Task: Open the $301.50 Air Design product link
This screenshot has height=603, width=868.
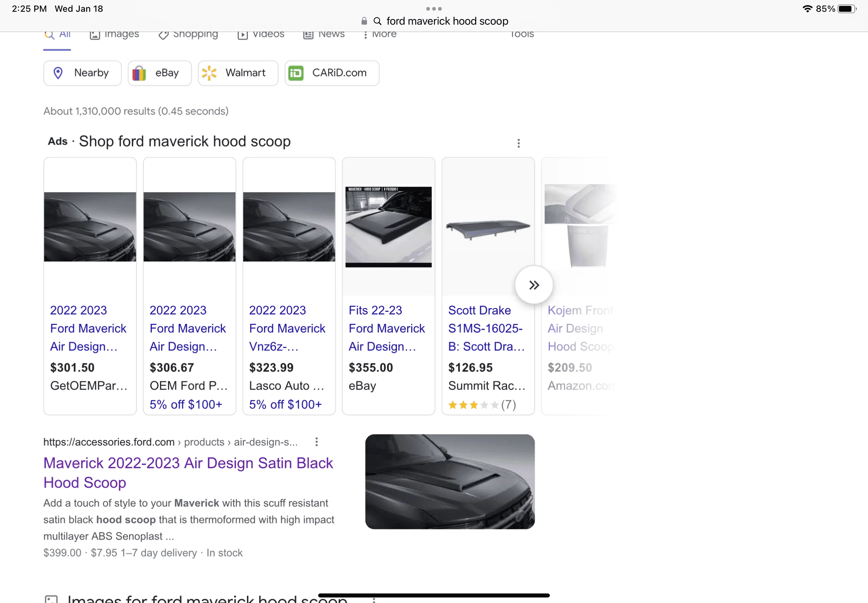Action: [88, 328]
